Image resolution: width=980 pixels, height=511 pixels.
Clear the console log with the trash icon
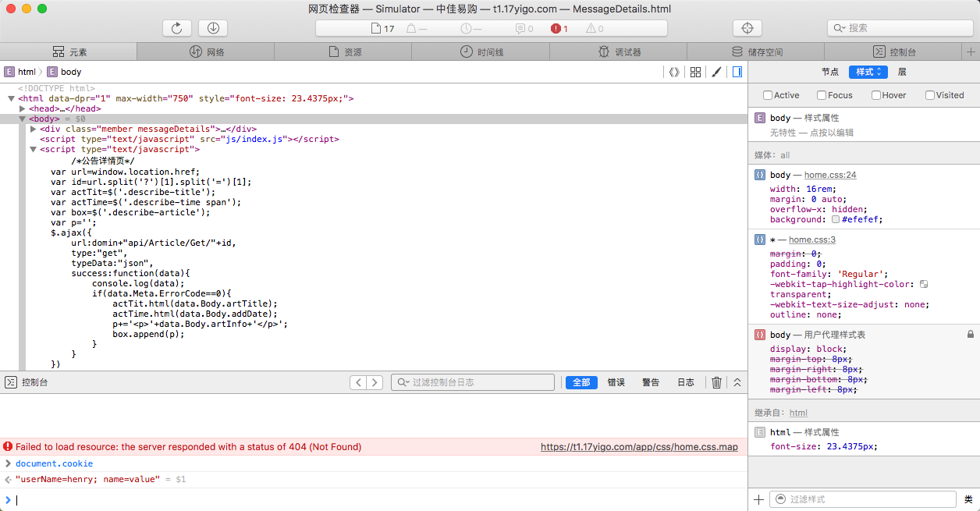(716, 382)
